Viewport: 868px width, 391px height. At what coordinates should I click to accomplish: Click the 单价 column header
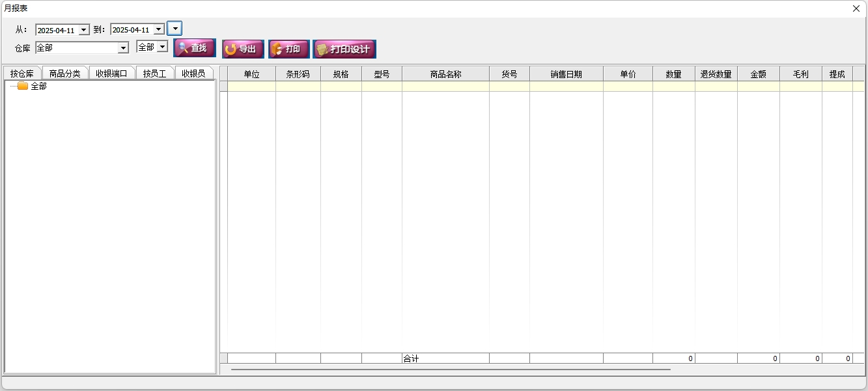pyautogui.click(x=628, y=74)
